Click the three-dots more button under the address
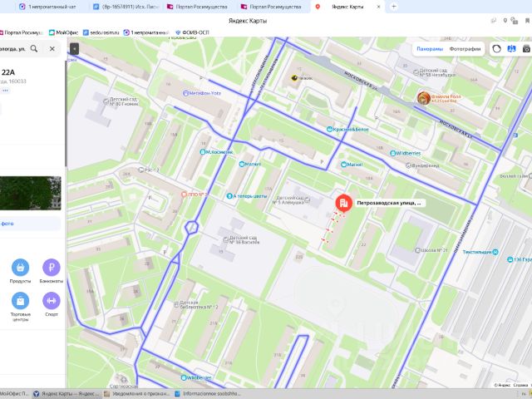Viewport: 532px width, 399px height. tap(5, 91)
